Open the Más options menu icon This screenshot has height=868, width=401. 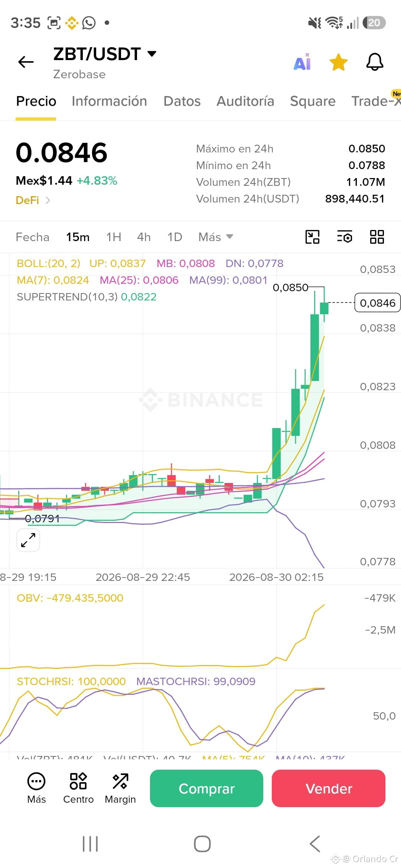click(x=36, y=788)
